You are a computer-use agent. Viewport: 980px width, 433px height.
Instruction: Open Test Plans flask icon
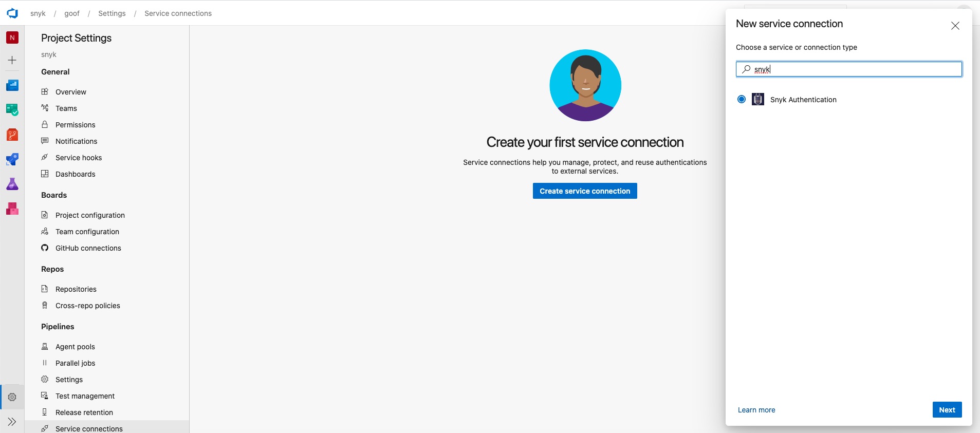12,184
